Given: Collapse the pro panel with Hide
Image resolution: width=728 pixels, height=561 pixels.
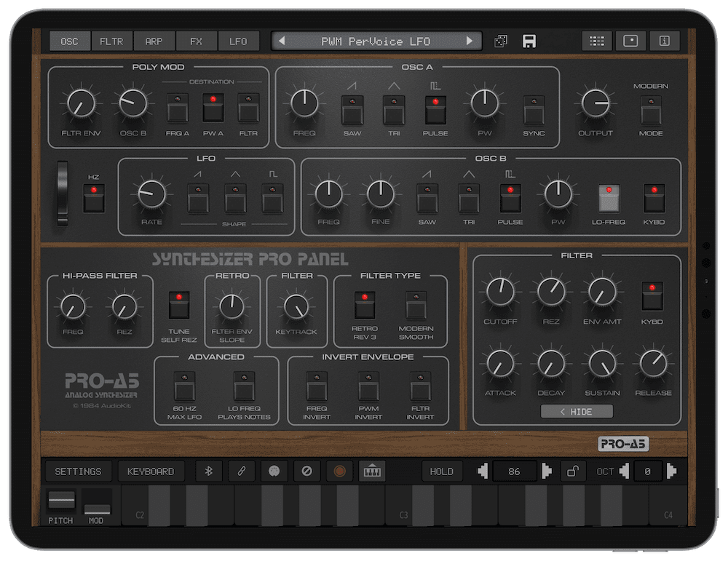Looking at the screenshot, I should click(x=576, y=412).
